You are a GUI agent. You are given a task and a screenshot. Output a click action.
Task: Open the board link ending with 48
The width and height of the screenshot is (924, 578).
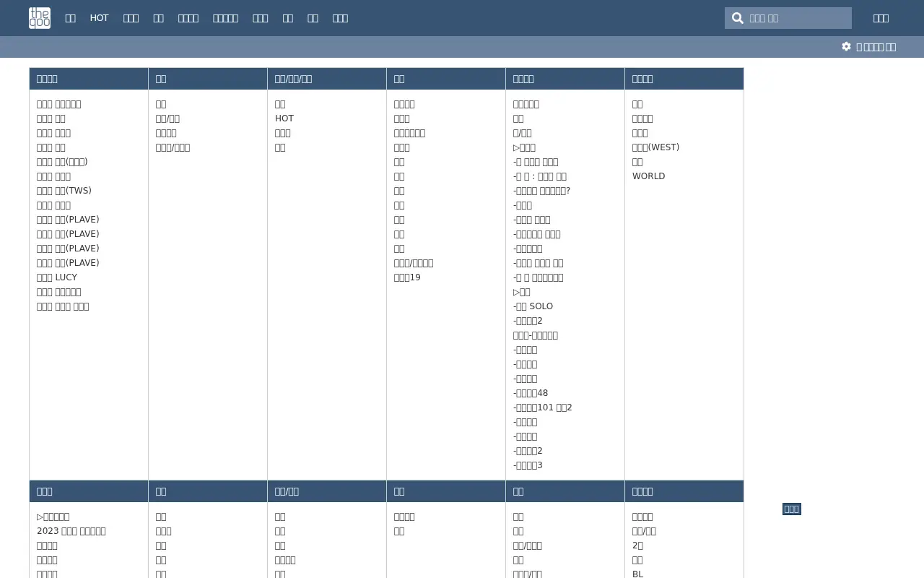[531, 393]
